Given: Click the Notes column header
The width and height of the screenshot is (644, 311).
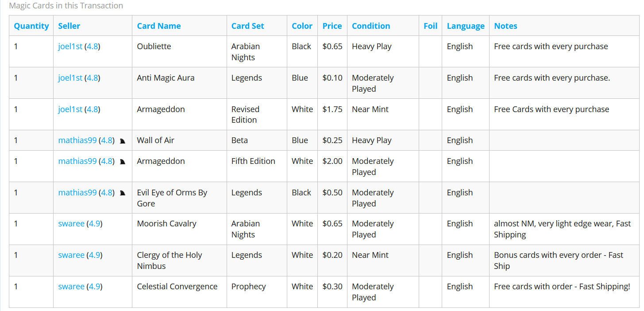Looking at the screenshot, I should point(505,26).
